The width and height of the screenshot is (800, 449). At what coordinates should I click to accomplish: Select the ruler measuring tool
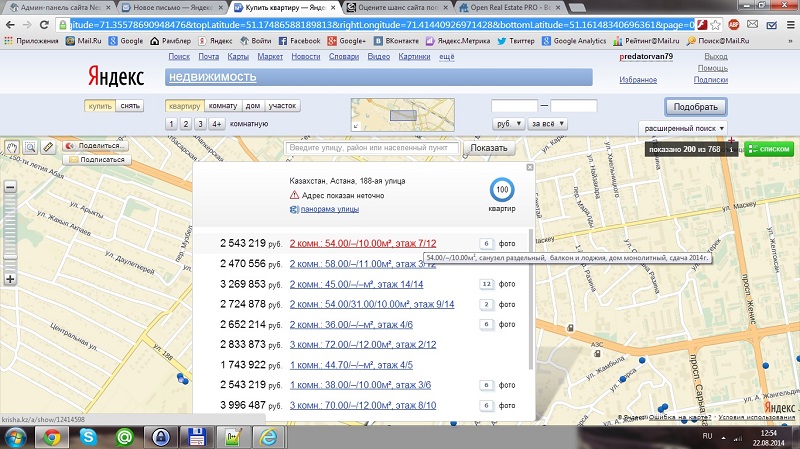pos(48,147)
